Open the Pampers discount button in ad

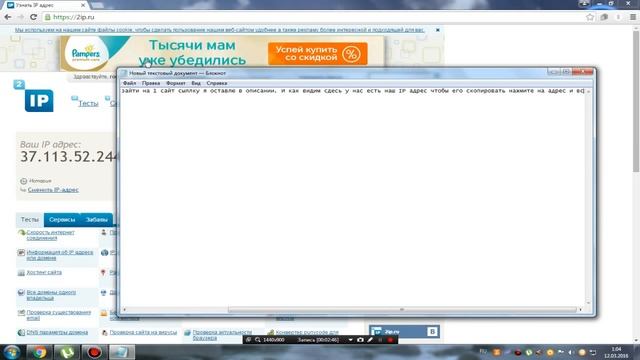(318, 53)
